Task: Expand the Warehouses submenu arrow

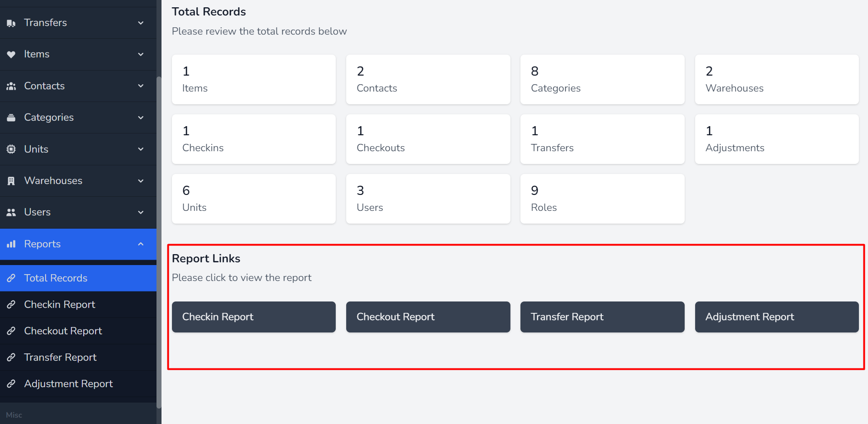Action: point(141,181)
